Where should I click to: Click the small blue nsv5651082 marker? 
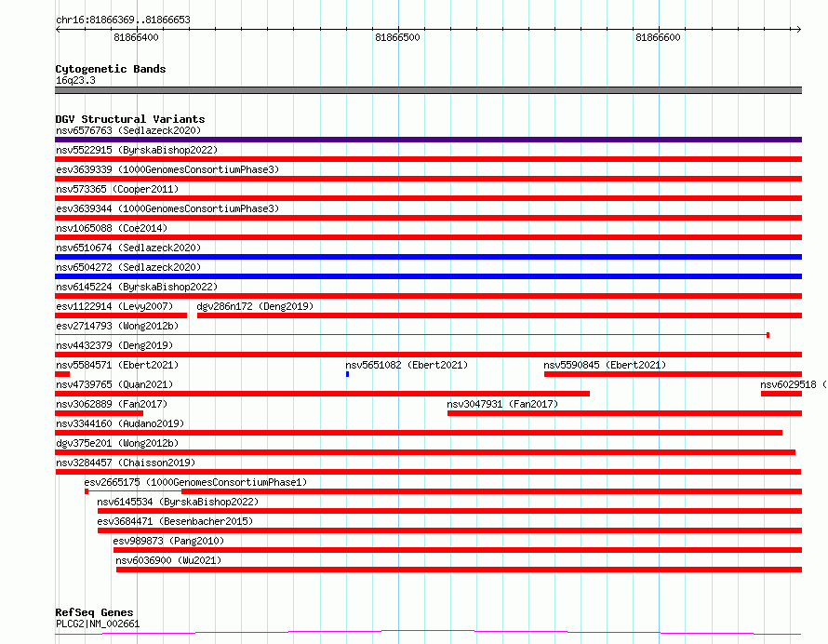click(x=347, y=374)
